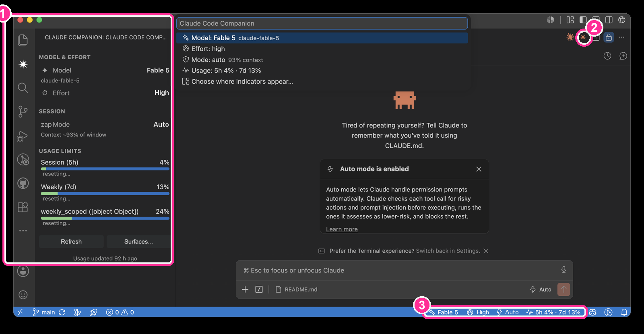This screenshot has width=644, height=334.
Task: Click the Refresh button in the Companion sidebar
Action: [71, 241]
